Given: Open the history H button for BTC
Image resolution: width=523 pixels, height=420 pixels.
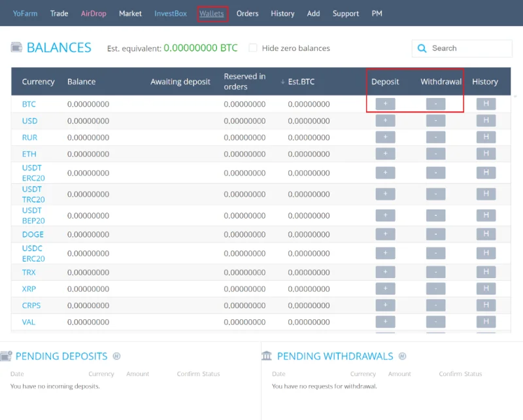Looking at the screenshot, I should [x=486, y=104].
